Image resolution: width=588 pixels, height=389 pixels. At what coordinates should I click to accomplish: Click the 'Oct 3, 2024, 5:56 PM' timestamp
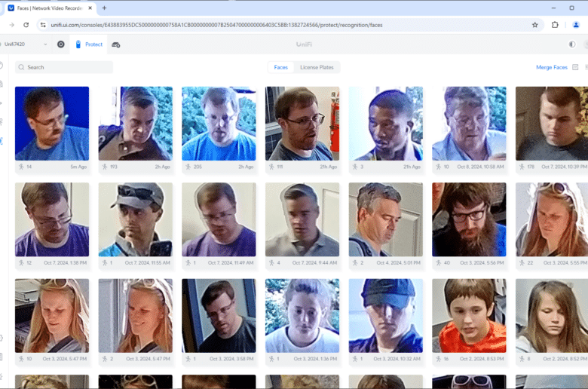pos(482,262)
